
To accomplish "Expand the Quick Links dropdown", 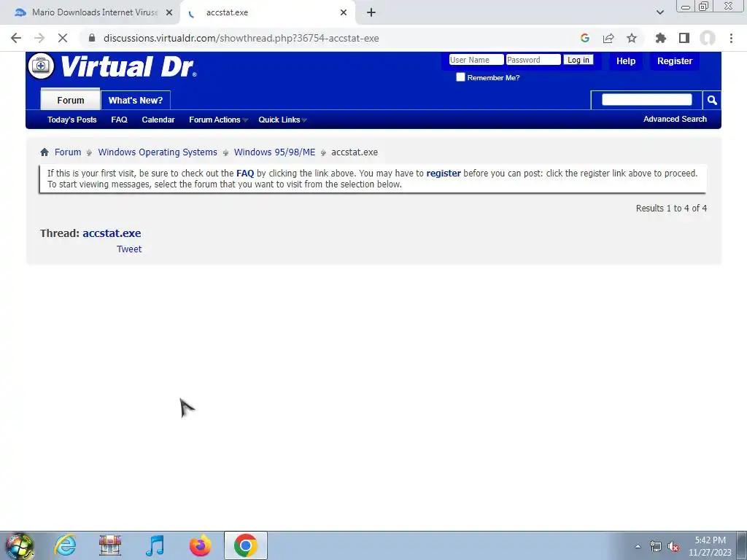I will tap(282, 120).
